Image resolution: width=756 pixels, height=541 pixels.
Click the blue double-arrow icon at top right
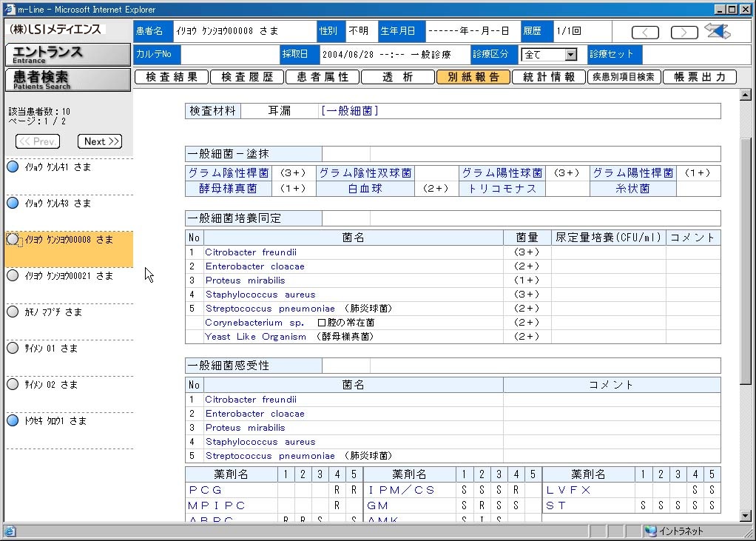[718, 31]
